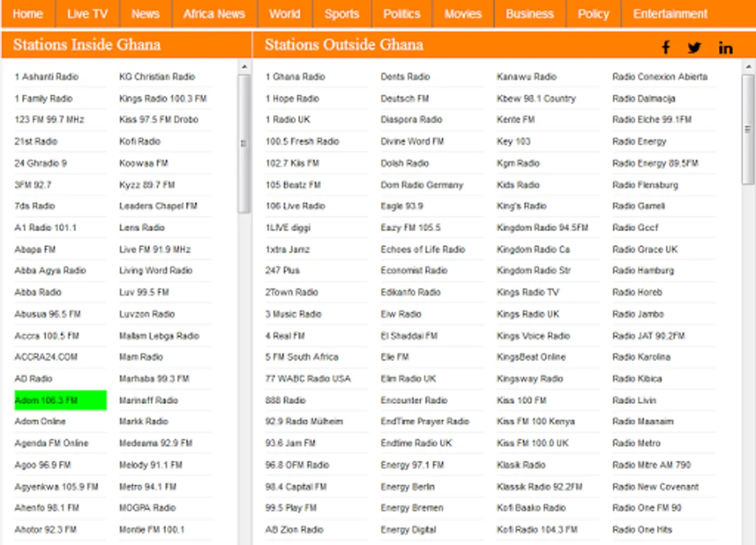This screenshot has width=756, height=545.
Task: Click the Inside Ghana list scroll-up arrow
Action: (x=244, y=67)
